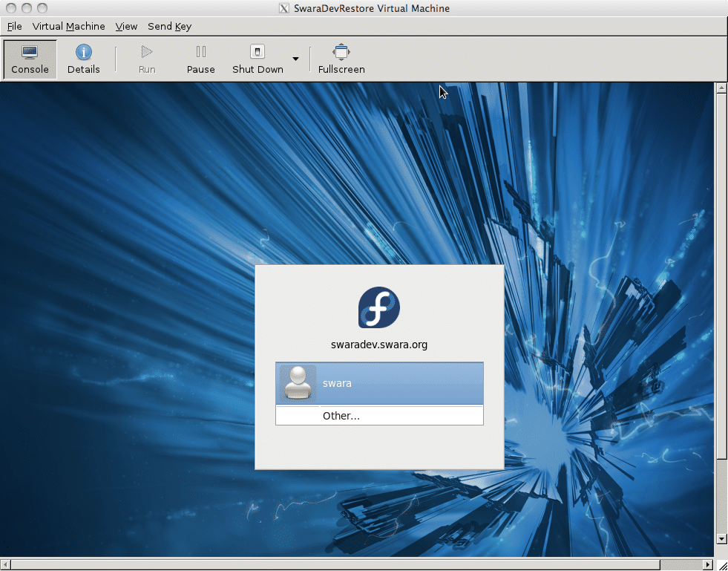Click the vertical scrollbar down arrow
Viewport: 728px width, 571px height.
pyautogui.click(x=721, y=538)
